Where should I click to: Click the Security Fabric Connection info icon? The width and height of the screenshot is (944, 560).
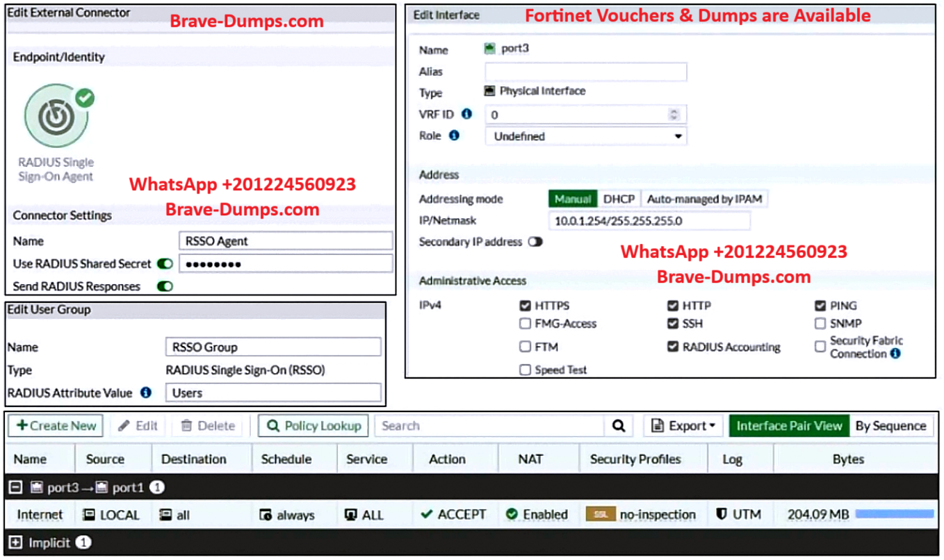tap(895, 354)
